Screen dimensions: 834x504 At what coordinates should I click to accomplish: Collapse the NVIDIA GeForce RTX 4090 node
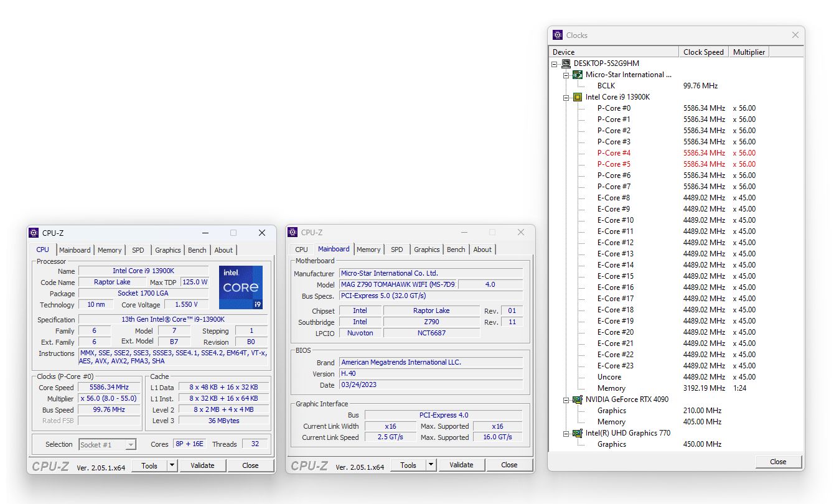pyautogui.click(x=566, y=399)
